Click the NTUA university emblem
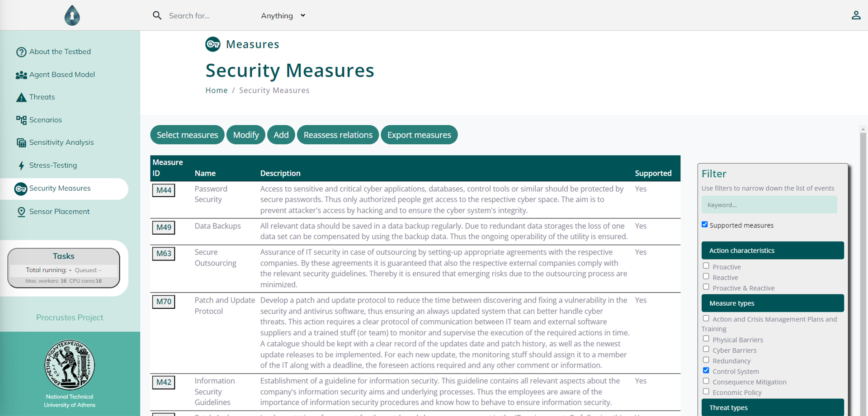 click(70, 365)
